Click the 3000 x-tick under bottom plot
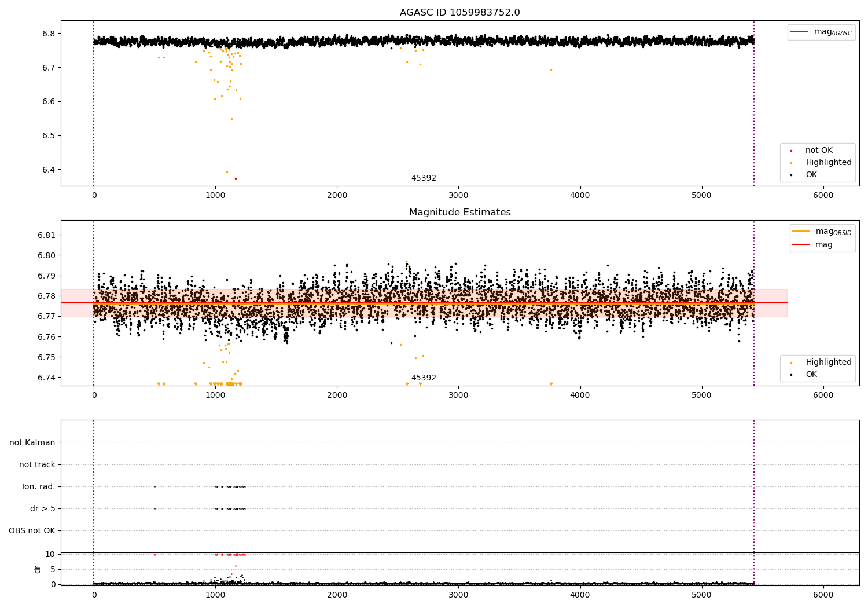 458,595
